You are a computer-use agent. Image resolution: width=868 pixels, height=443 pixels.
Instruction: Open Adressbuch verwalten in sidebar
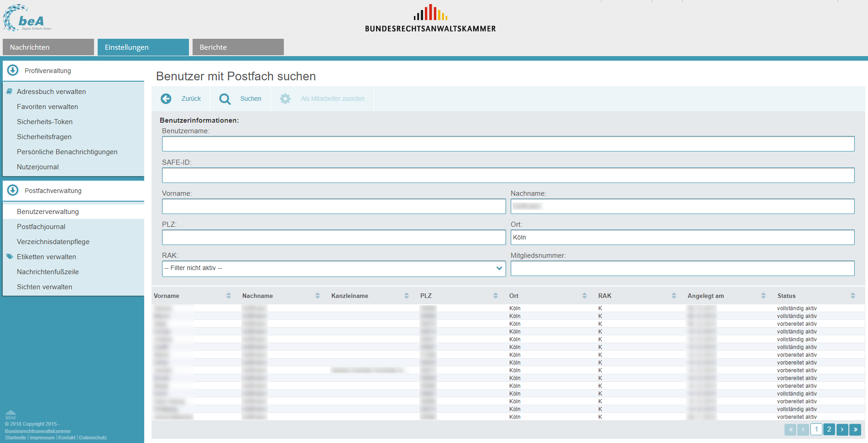click(51, 92)
